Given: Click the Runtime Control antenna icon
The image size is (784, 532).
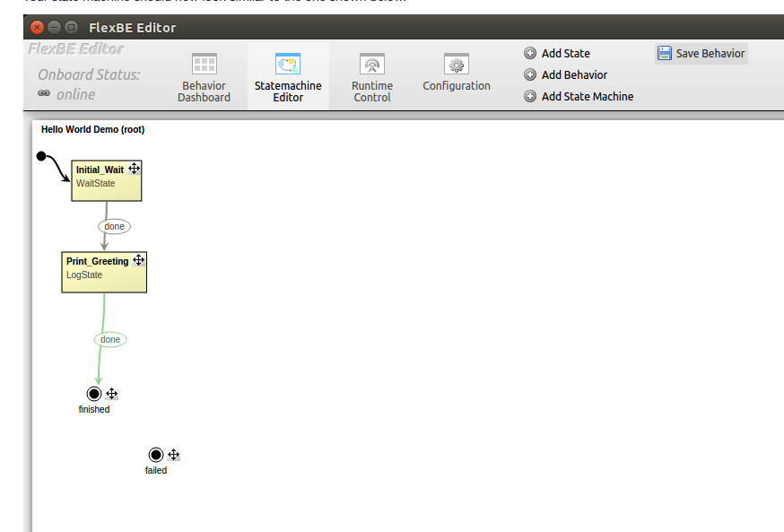Looking at the screenshot, I should tap(372, 64).
